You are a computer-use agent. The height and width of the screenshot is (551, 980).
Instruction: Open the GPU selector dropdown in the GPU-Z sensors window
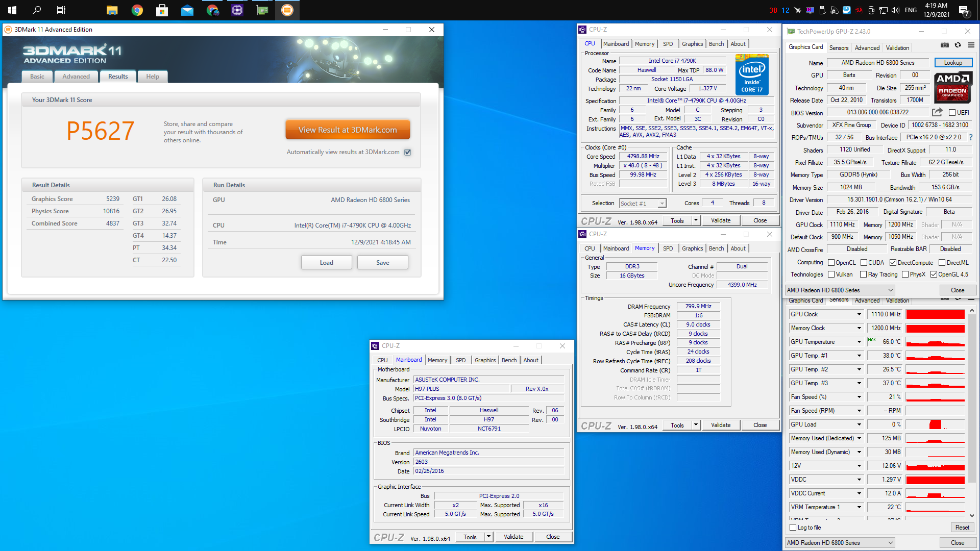(840, 543)
